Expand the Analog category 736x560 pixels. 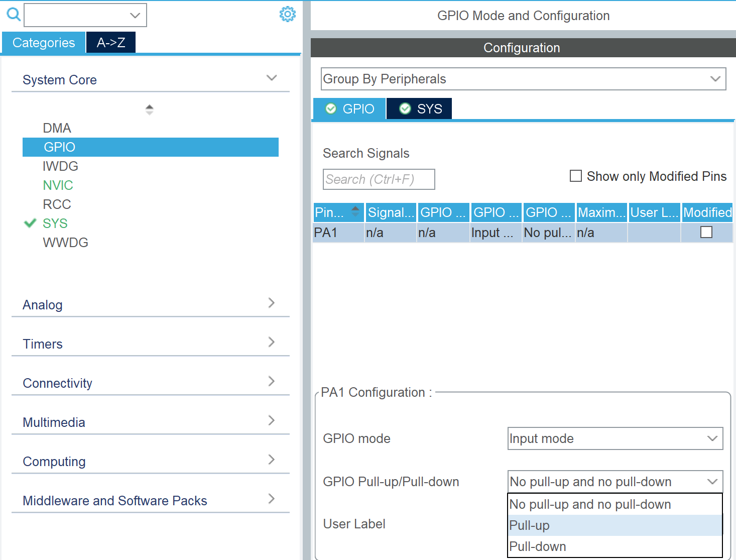pyautogui.click(x=271, y=303)
